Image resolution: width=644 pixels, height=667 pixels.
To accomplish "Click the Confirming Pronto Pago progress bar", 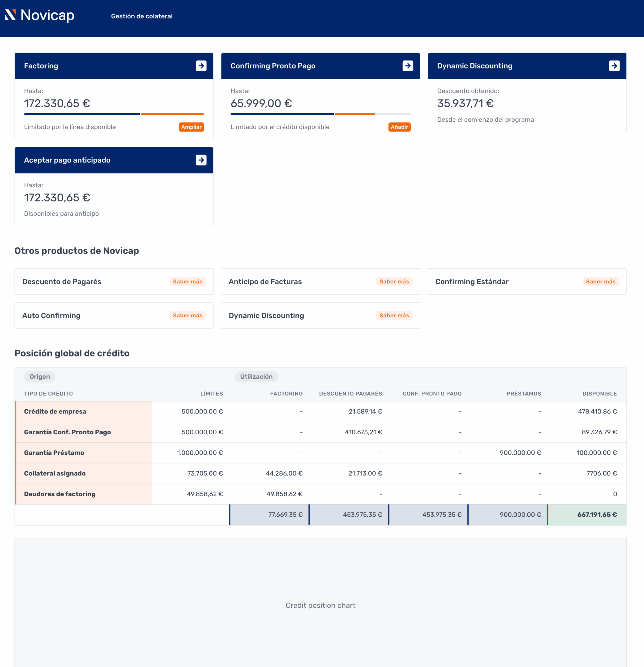I will tap(321, 114).
